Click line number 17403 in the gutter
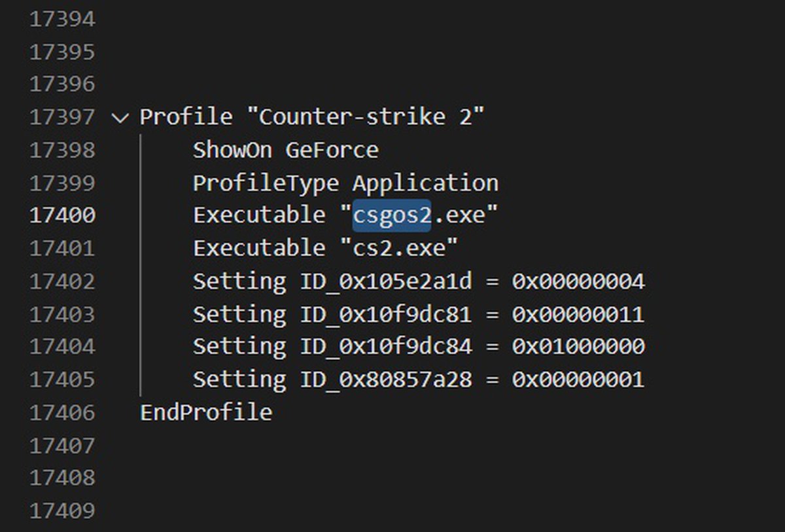The image size is (785, 532). [x=63, y=314]
